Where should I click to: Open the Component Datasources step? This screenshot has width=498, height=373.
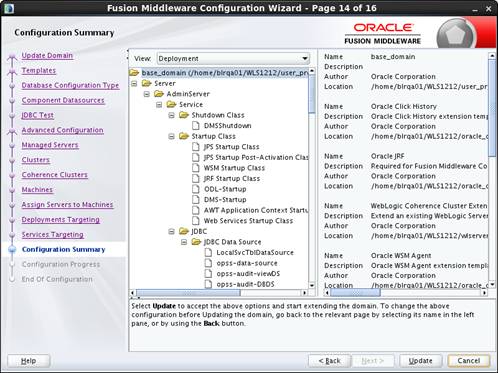point(63,100)
